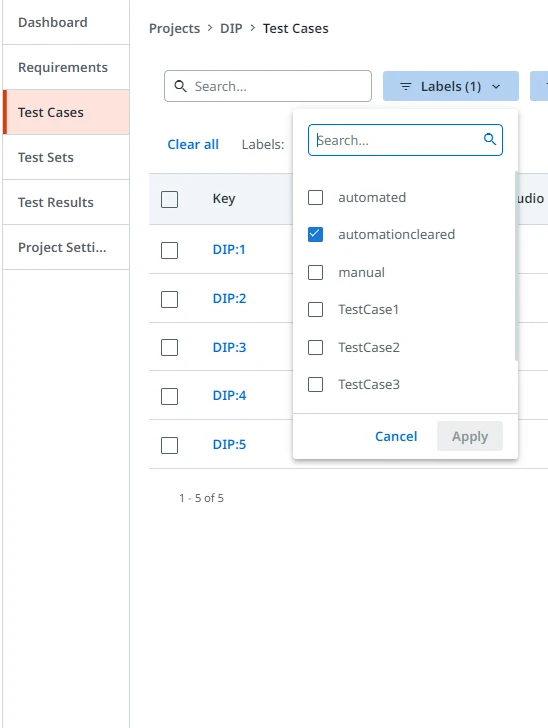548x728 pixels.
Task: Click breadcrumb chevron after Projects
Action: click(210, 28)
